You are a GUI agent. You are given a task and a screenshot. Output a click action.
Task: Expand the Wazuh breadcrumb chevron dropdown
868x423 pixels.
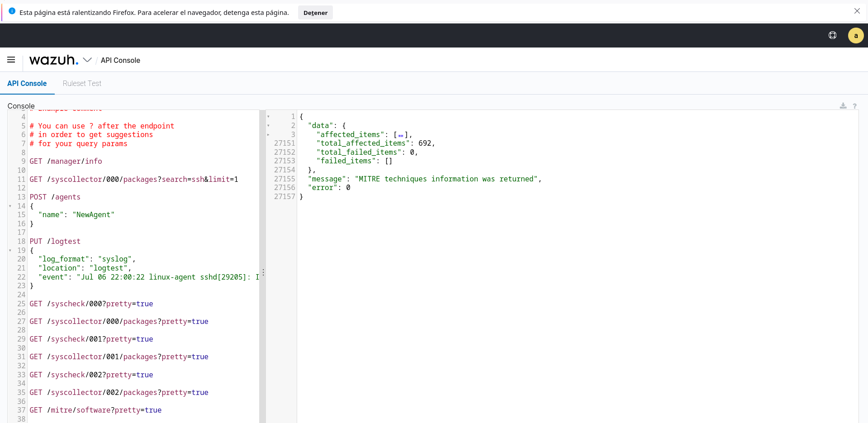(87, 60)
